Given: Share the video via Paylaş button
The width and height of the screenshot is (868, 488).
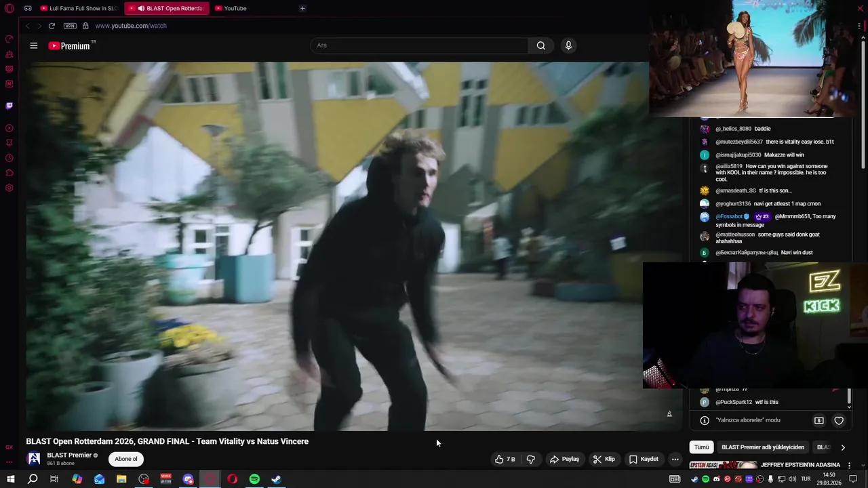Looking at the screenshot, I should coord(564,459).
